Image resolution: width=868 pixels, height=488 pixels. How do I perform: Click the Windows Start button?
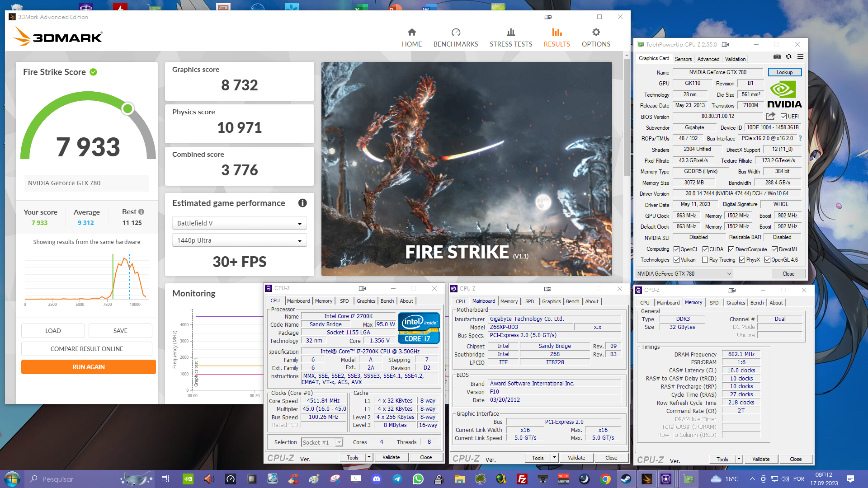point(12,479)
